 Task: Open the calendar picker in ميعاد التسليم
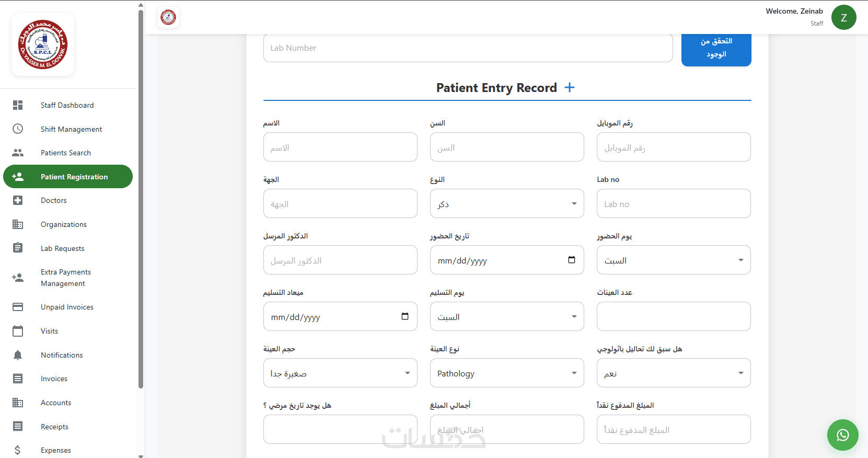(x=405, y=316)
